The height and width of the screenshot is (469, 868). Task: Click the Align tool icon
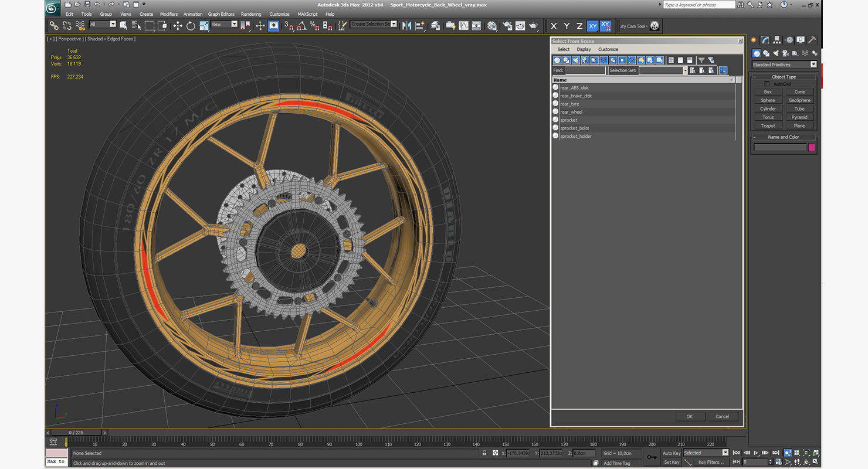[x=420, y=26]
